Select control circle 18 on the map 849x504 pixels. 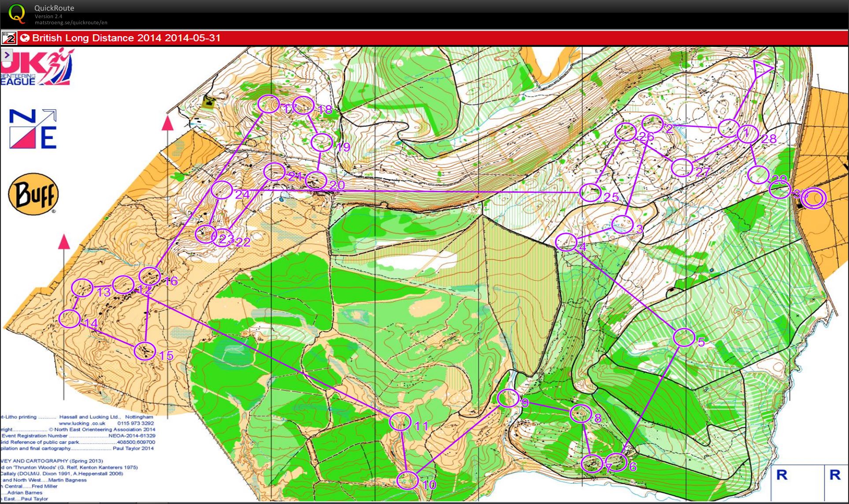pyautogui.click(x=303, y=105)
